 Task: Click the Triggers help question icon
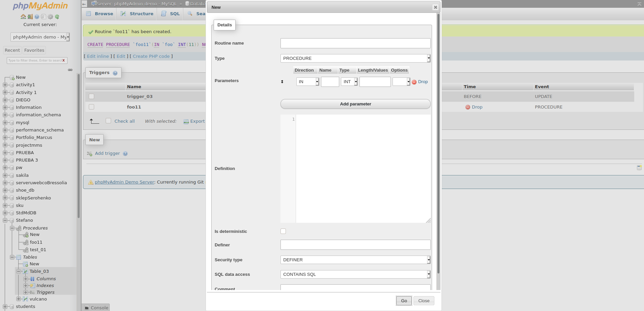[115, 73]
